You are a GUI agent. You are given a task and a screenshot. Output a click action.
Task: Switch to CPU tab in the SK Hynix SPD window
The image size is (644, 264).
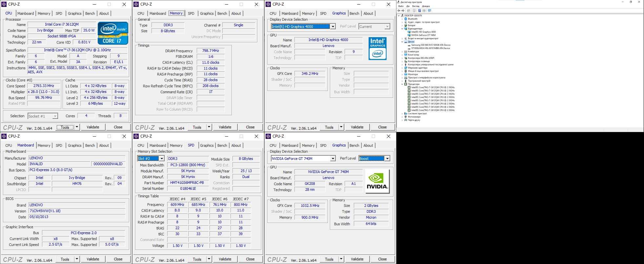[141, 145]
